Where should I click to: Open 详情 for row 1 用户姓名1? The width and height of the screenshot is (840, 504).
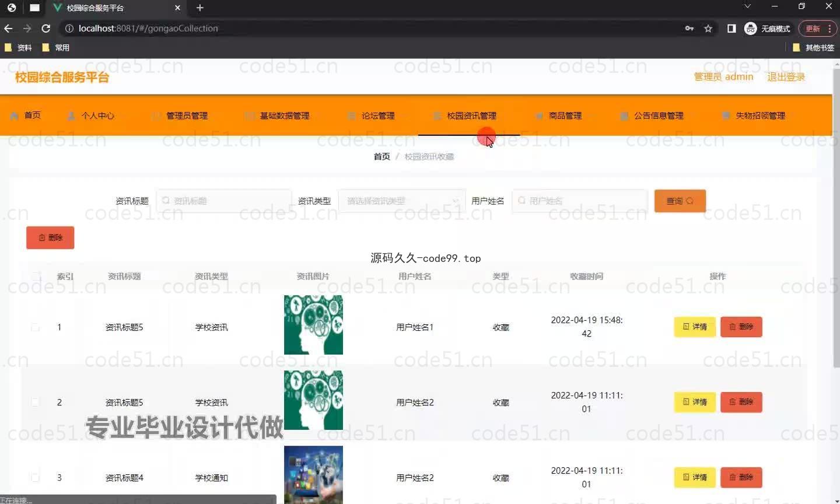click(695, 327)
